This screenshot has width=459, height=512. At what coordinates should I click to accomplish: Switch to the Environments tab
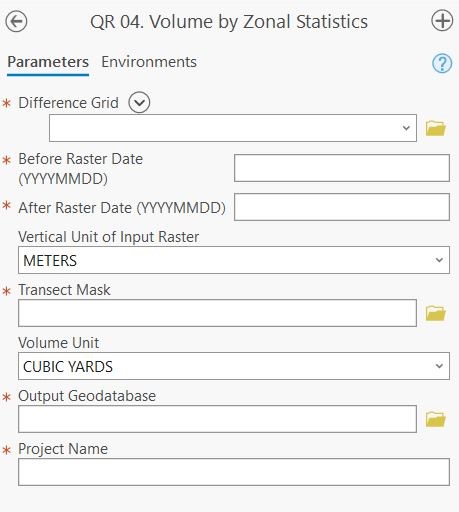149,62
